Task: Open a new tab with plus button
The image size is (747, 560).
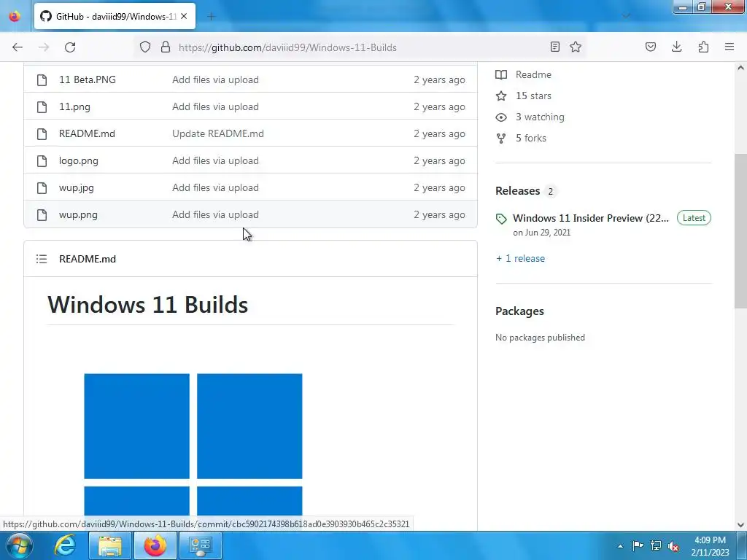Action: 212,16
